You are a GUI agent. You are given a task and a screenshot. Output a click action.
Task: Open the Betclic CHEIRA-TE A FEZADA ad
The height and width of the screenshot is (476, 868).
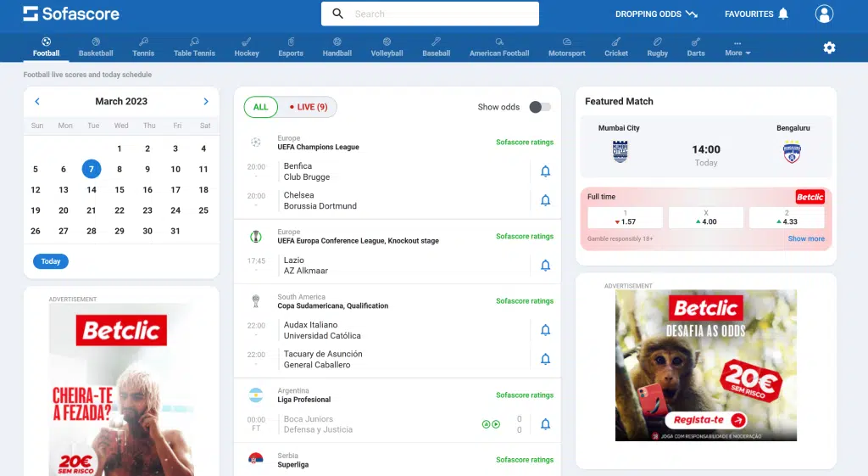(x=121, y=389)
